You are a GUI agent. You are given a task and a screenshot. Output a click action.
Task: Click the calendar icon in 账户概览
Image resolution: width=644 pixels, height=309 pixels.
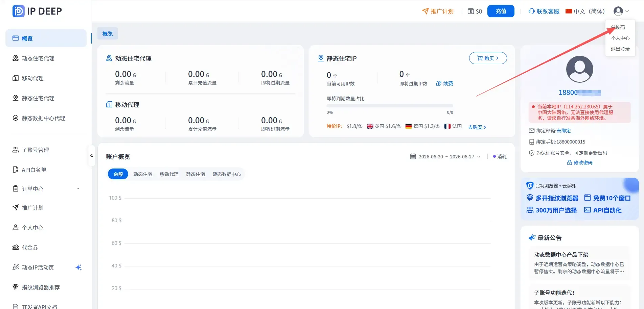(413, 156)
